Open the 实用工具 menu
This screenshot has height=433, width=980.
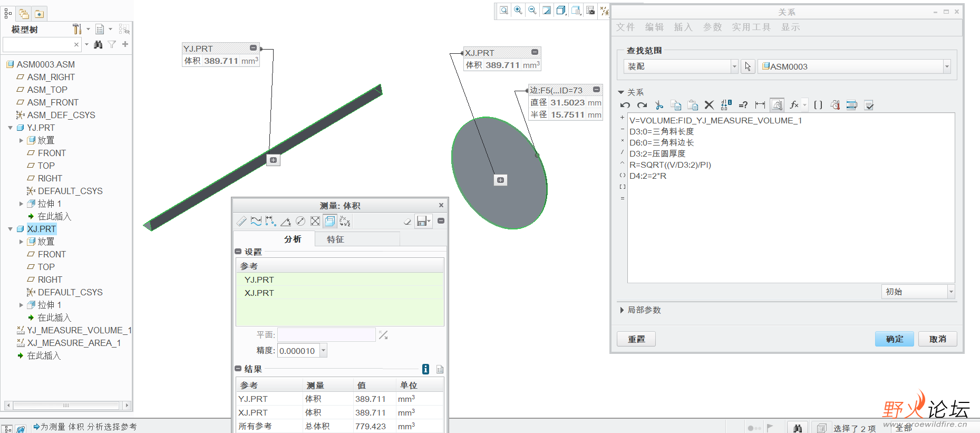tap(751, 27)
